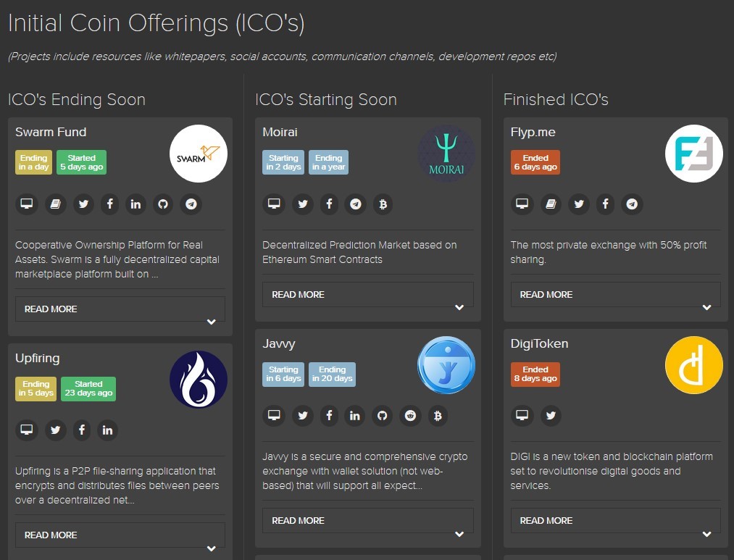
Task: Open Moirai Telegram icon
Action: coord(356,204)
